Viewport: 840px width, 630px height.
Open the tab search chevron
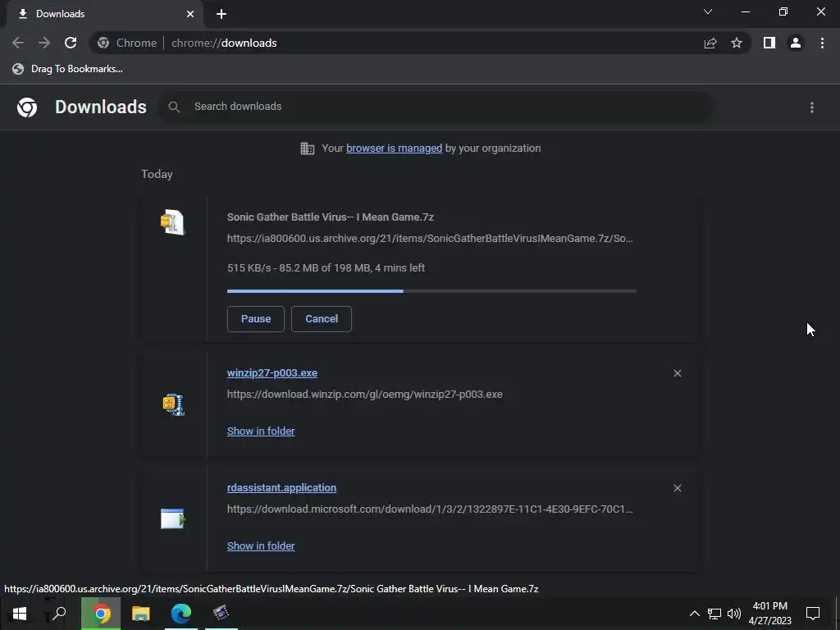point(708,11)
